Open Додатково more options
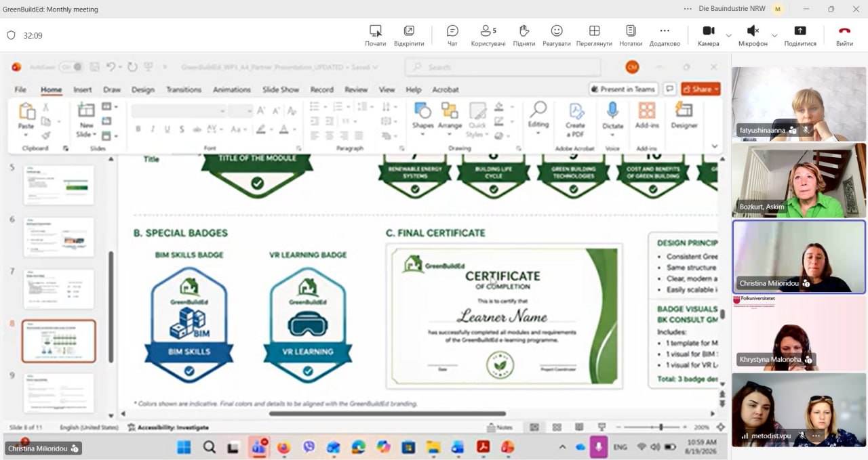This screenshot has height=460, width=868. coord(665,35)
